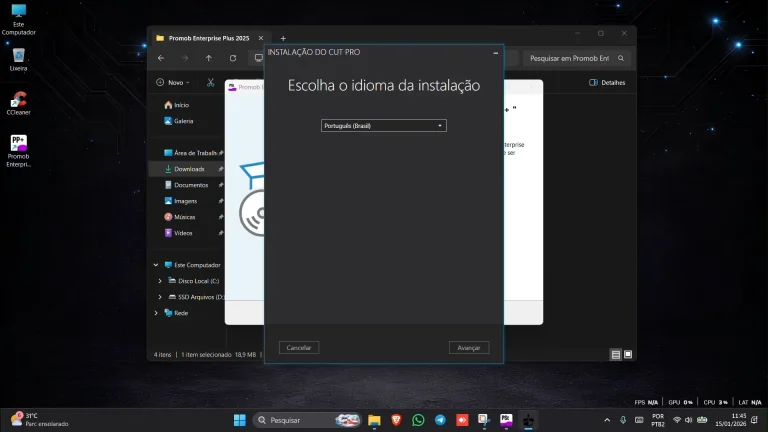Switch to large thumbnails view layout
This screenshot has height=432, width=768.
[628, 354]
